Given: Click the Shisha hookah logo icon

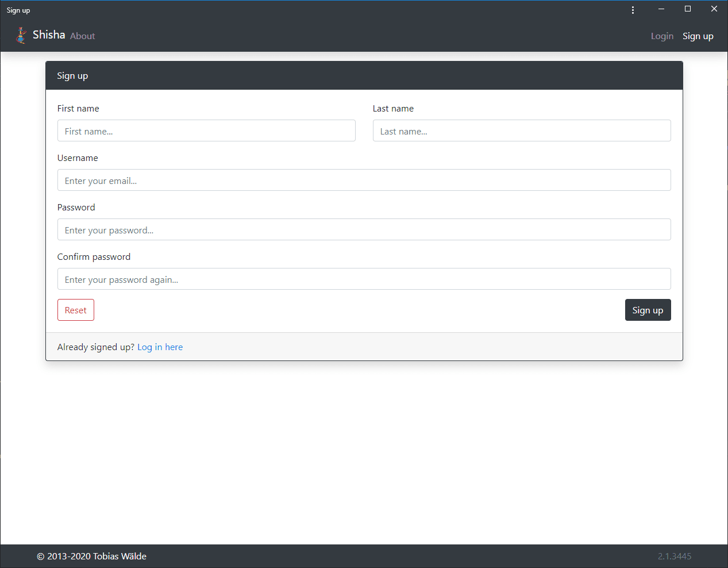Looking at the screenshot, I should (21, 36).
